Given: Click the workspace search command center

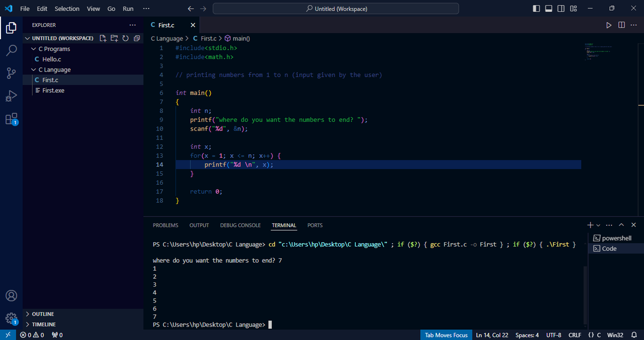Looking at the screenshot, I should coord(336,9).
